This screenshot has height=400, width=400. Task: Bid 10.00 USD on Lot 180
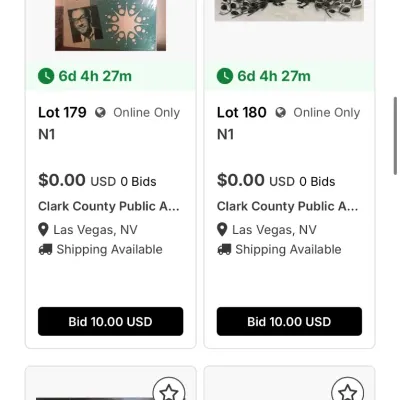pyautogui.click(x=289, y=321)
